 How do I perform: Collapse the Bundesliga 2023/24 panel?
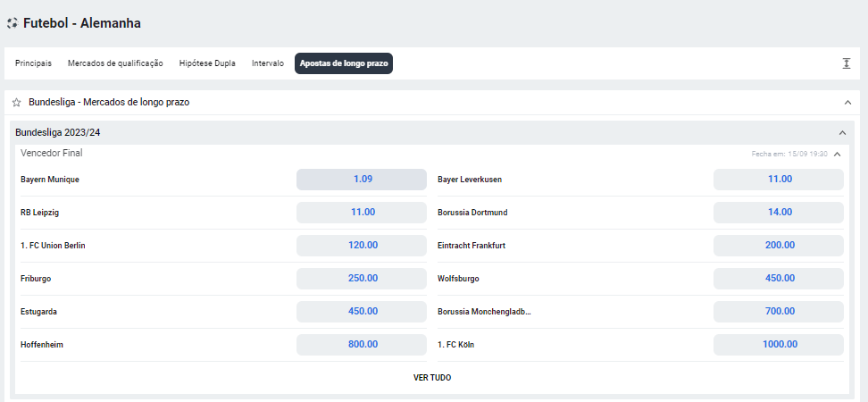tap(842, 133)
